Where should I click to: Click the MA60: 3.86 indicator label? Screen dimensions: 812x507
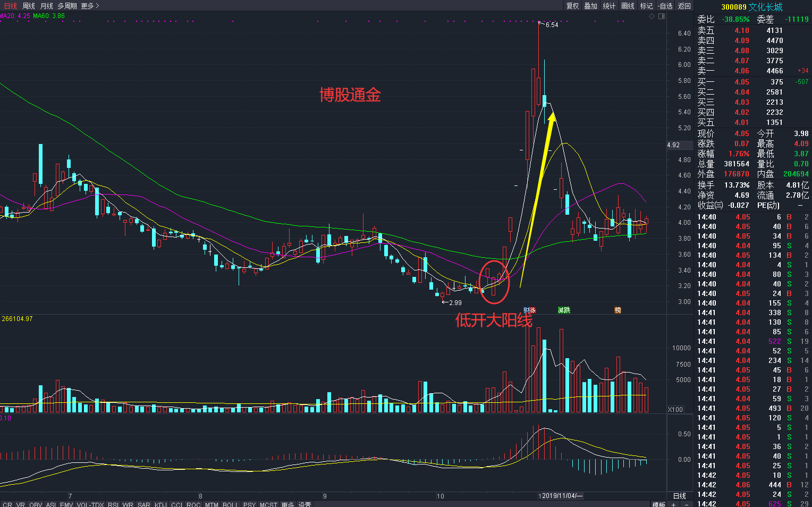coord(49,16)
